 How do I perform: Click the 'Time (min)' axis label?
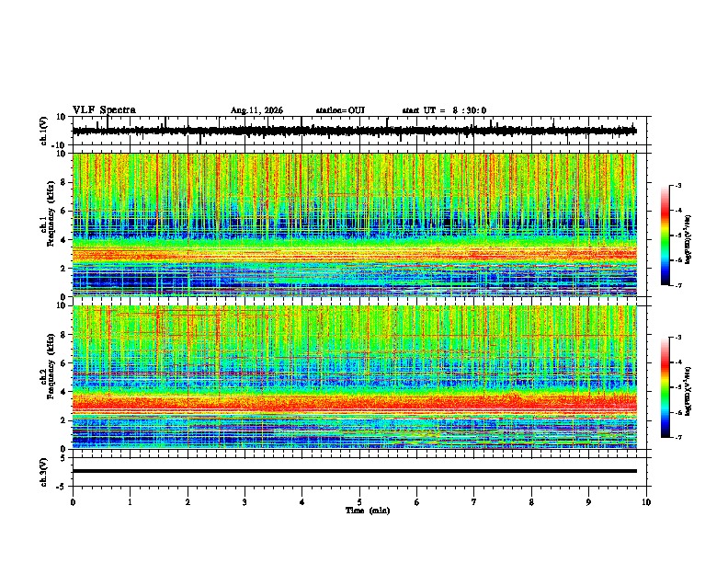point(368,511)
